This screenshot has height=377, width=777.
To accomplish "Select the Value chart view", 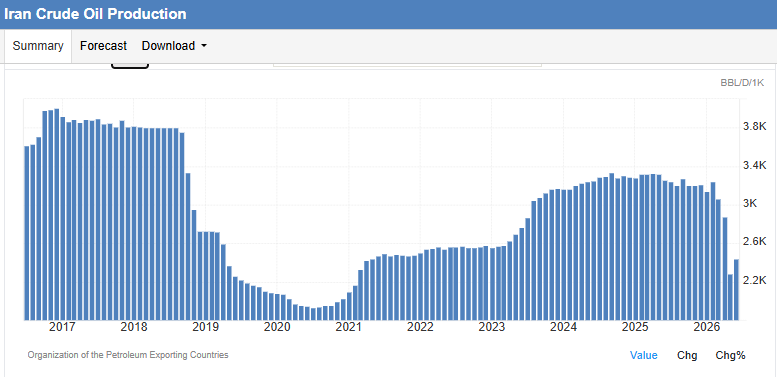I will [644, 355].
